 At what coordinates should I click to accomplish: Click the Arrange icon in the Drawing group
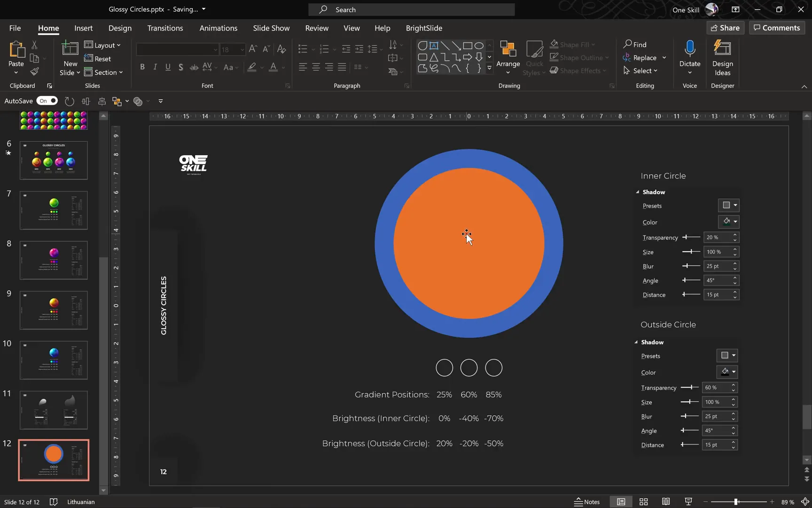(507, 49)
